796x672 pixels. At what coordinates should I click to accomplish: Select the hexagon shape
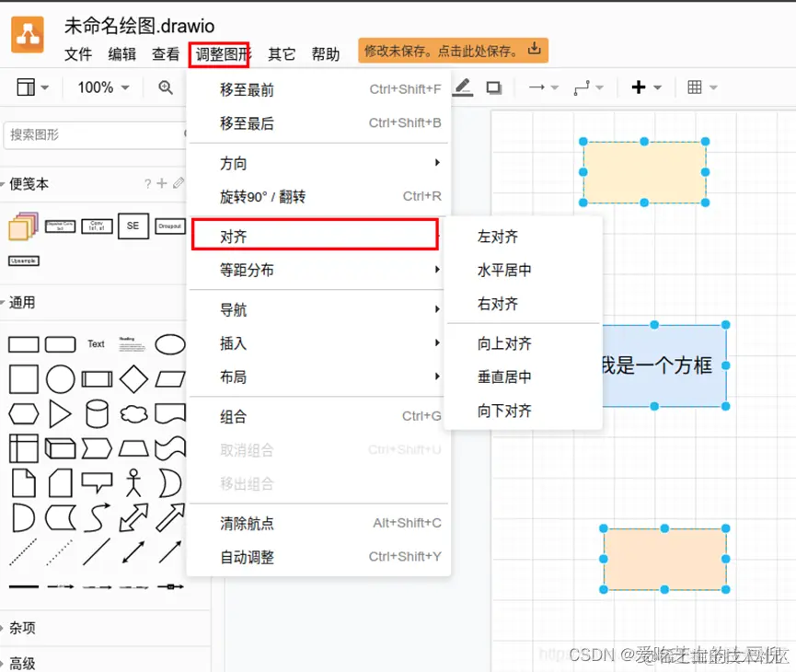coord(24,414)
